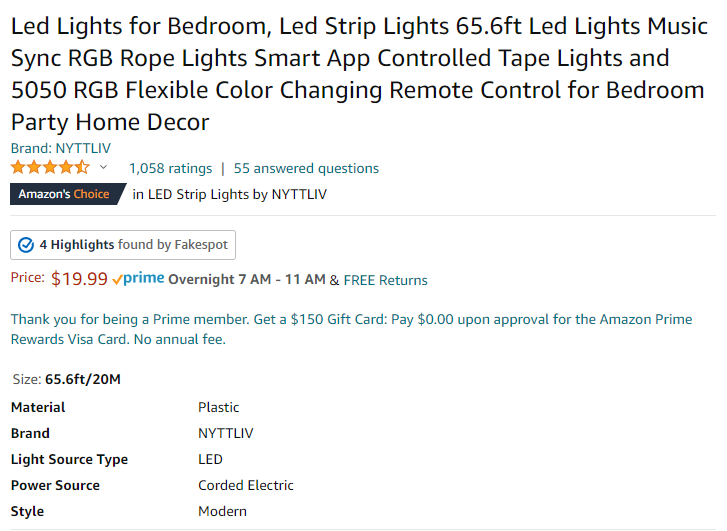Open Brand: NYTTLIV store link
The image size is (727, 531).
(x=61, y=148)
